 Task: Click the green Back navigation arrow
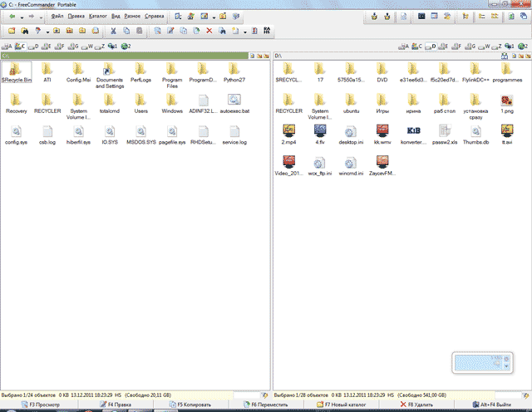click(x=10, y=16)
